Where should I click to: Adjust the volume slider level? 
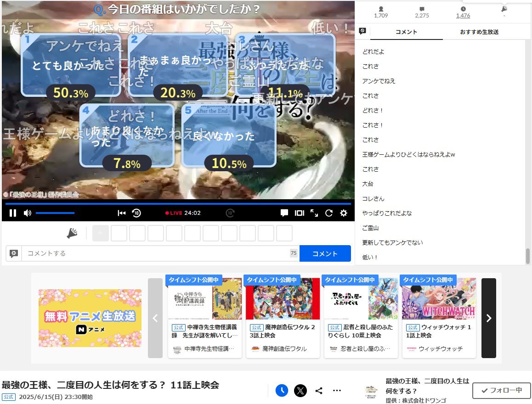coord(55,213)
